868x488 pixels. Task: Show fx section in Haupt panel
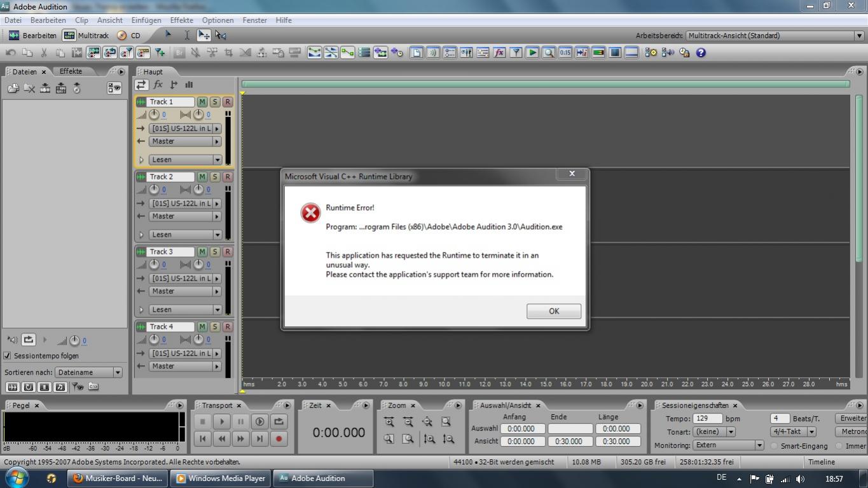point(158,85)
